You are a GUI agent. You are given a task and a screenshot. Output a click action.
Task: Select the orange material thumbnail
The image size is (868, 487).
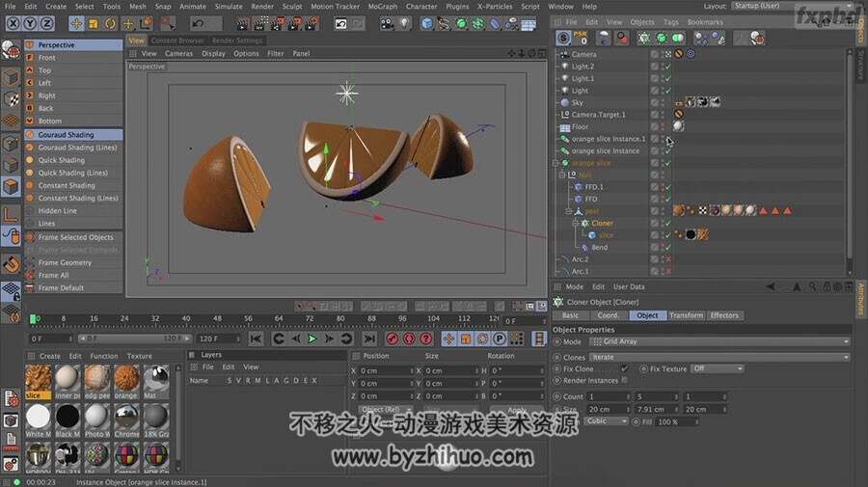[126, 381]
